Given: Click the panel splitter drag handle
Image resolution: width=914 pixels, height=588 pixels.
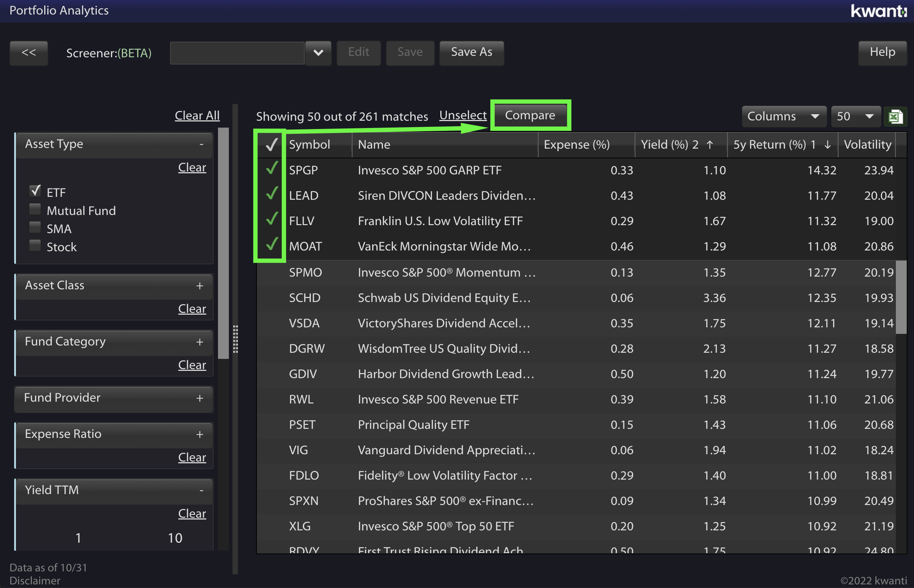Looking at the screenshot, I should 235,339.
